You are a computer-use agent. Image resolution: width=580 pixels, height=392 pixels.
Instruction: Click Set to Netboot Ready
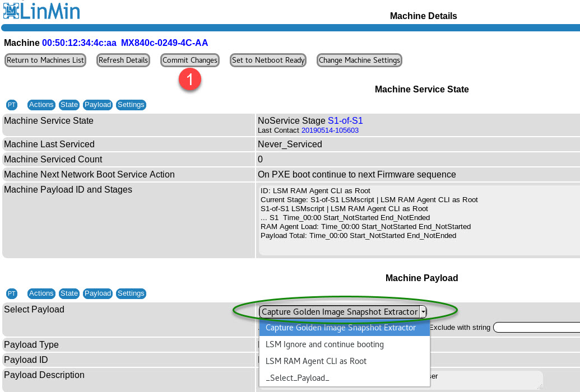click(x=268, y=60)
